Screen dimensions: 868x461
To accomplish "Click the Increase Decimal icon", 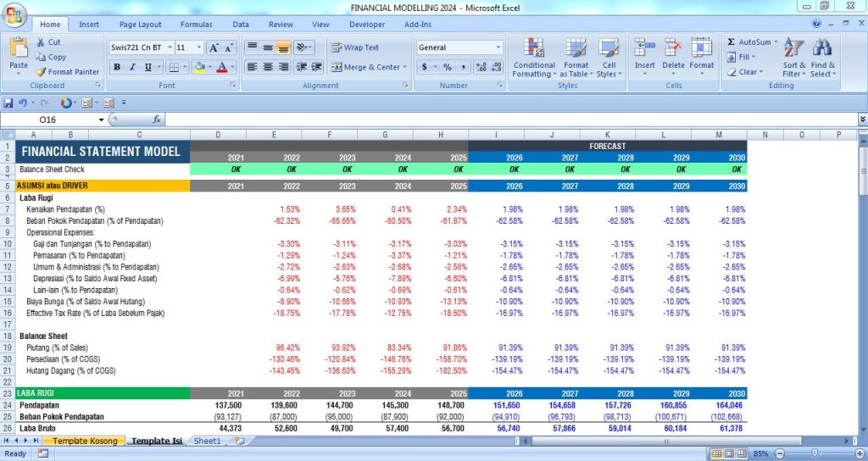I will tap(481, 67).
